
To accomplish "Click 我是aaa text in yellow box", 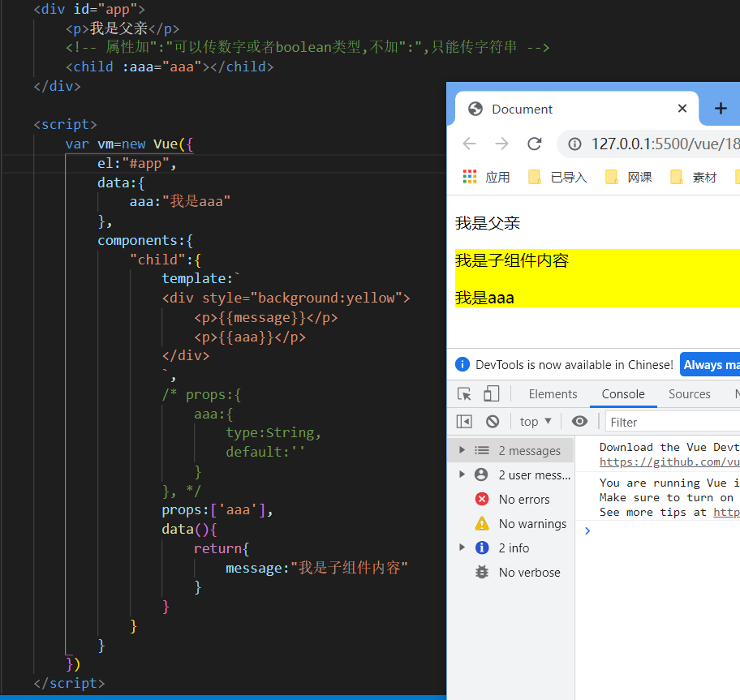I will tap(484, 298).
